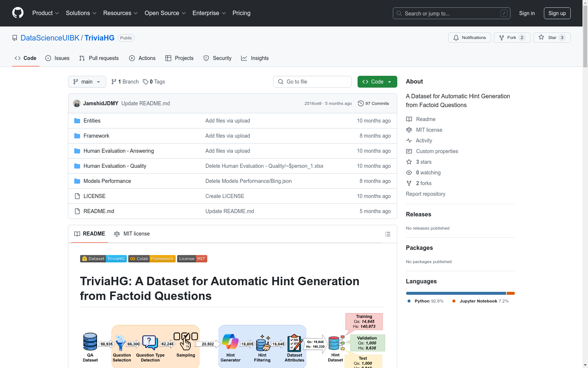Open the Pricing link

(241, 13)
